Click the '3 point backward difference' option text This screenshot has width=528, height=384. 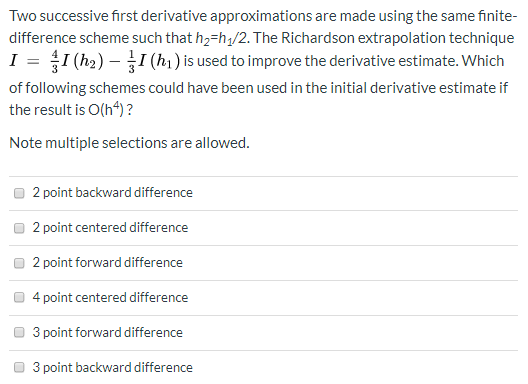click(112, 367)
